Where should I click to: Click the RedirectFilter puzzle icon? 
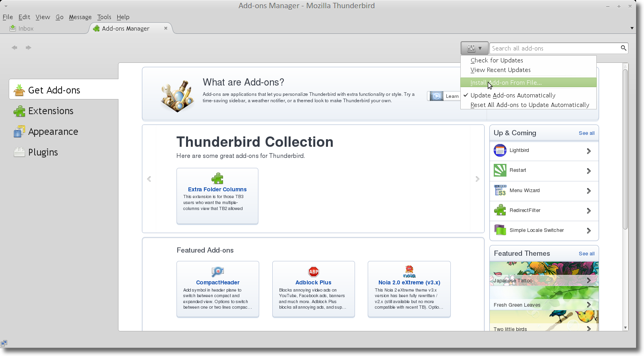pyautogui.click(x=500, y=210)
